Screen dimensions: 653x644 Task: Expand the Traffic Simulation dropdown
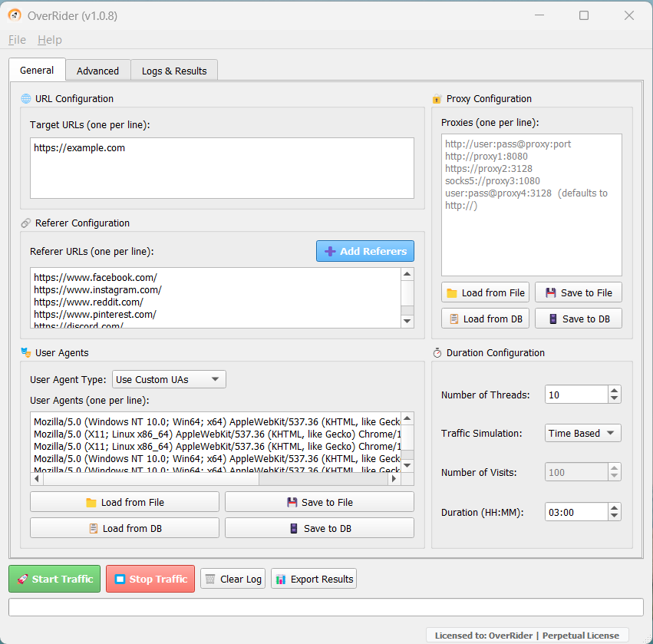coord(582,433)
